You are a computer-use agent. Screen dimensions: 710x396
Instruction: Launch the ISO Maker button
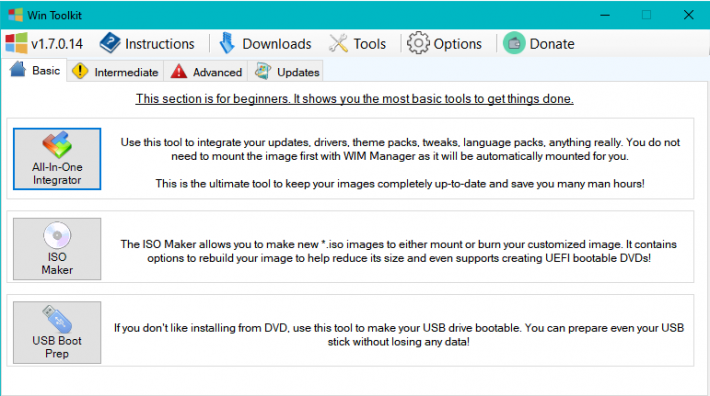57,249
